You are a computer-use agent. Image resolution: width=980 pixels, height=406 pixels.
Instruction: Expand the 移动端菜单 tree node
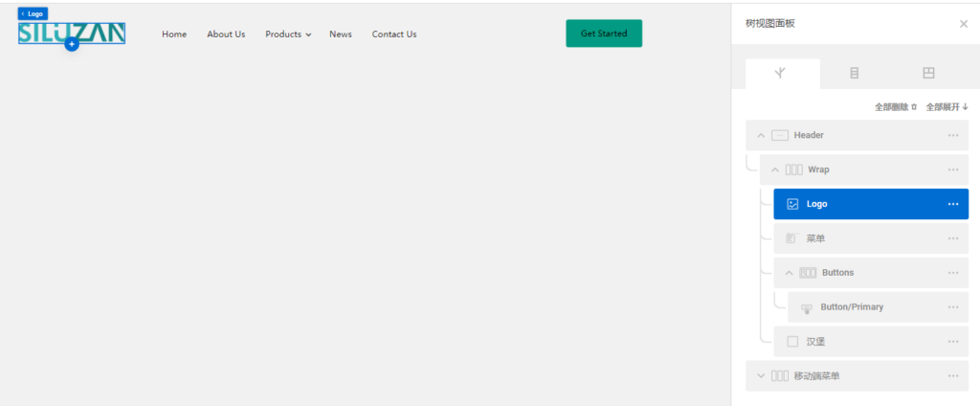(761, 376)
